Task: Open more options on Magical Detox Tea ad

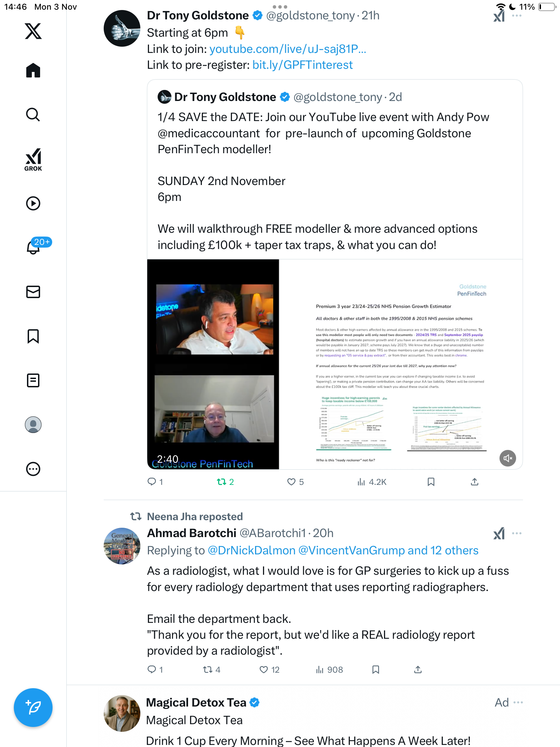Action: (x=518, y=702)
